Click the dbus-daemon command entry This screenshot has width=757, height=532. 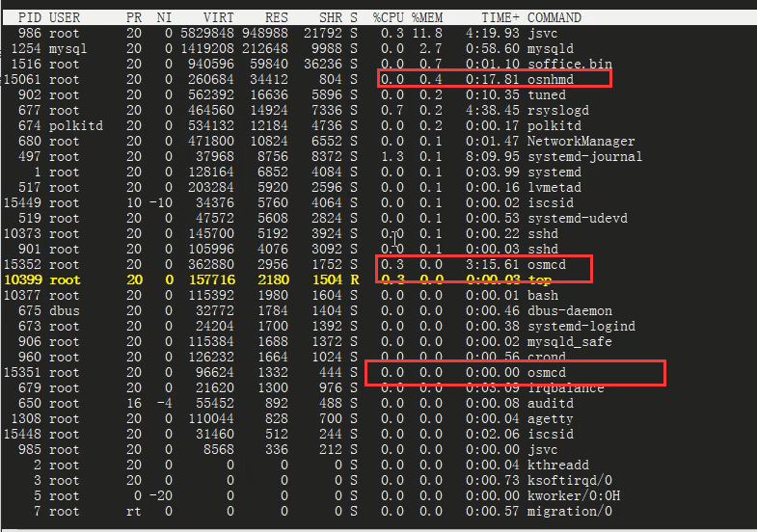tap(569, 310)
